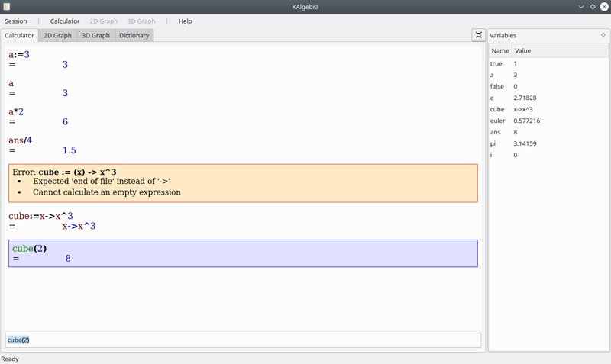
Task: Sort variables by Value column header
Action: pyautogui.click(x=560, y=50)
